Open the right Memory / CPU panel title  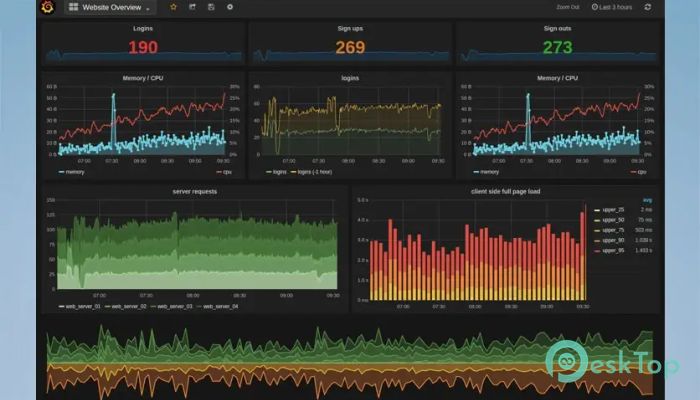click(557, 78)
